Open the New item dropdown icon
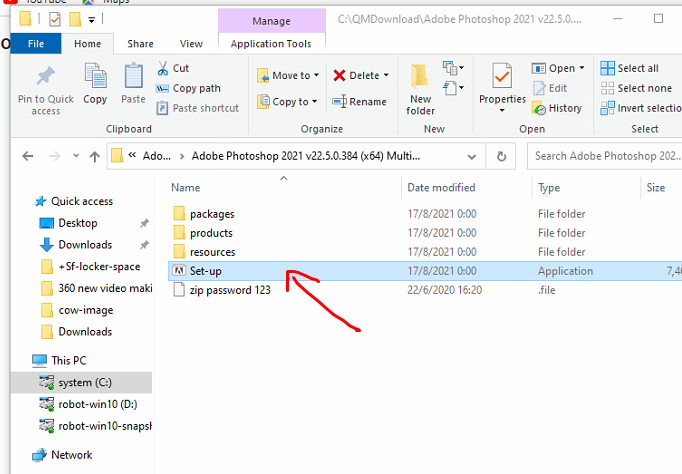 pyautogui.click(x=454, y=68)
